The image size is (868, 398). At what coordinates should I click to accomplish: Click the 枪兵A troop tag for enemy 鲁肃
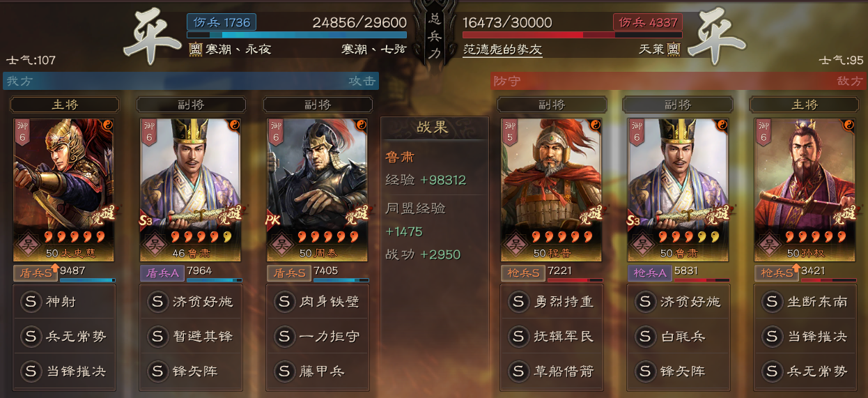[649, 273]
